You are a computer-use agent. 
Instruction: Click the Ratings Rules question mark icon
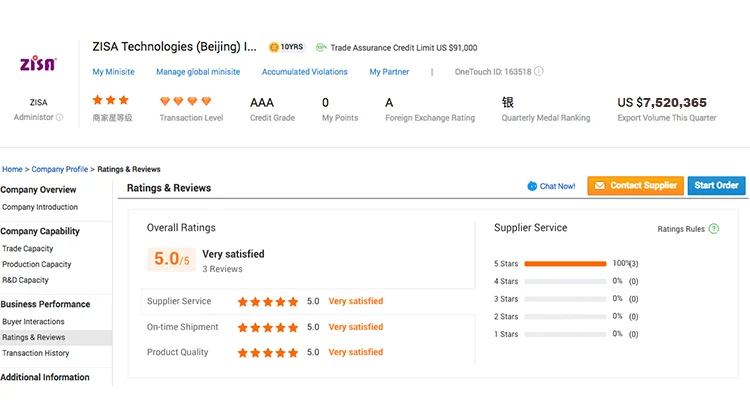[714, 229]
